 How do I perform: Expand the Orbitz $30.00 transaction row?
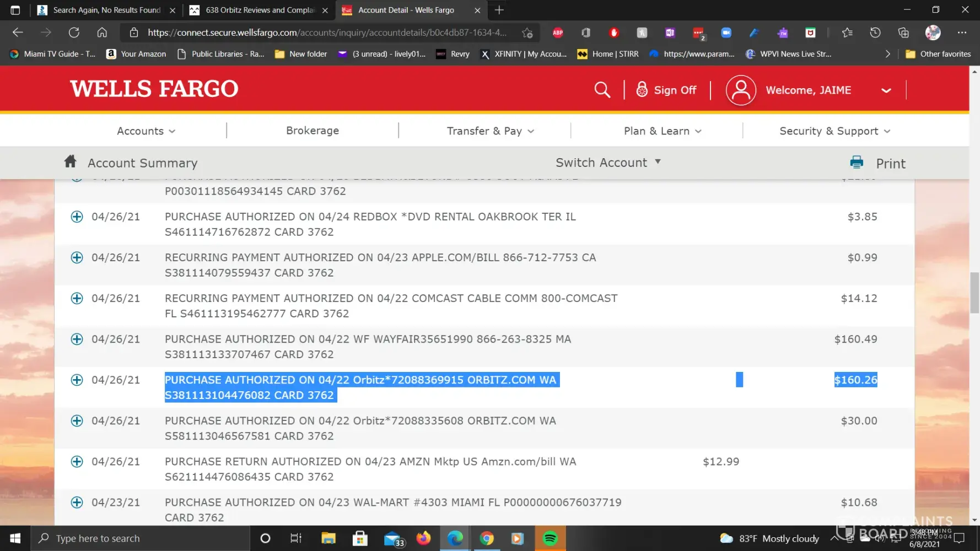pos(77,421)
